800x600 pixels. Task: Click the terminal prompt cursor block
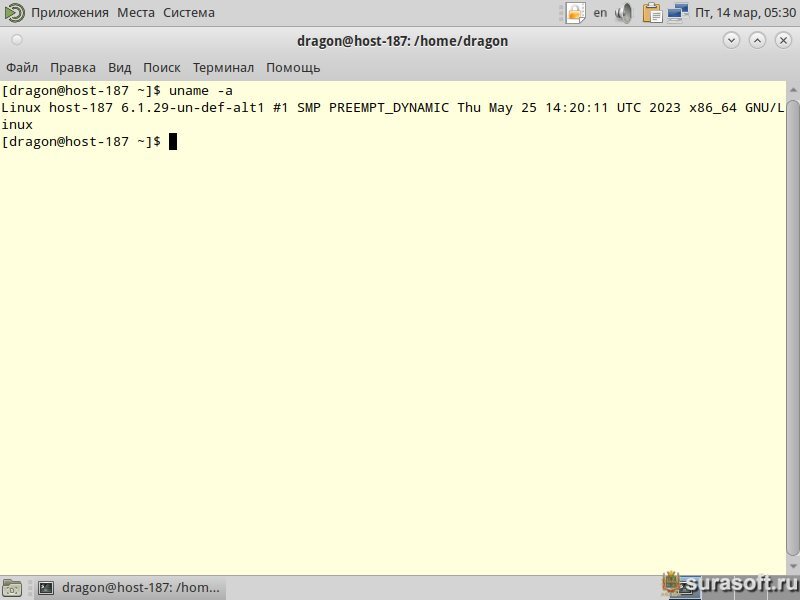[x=173, y=141]
